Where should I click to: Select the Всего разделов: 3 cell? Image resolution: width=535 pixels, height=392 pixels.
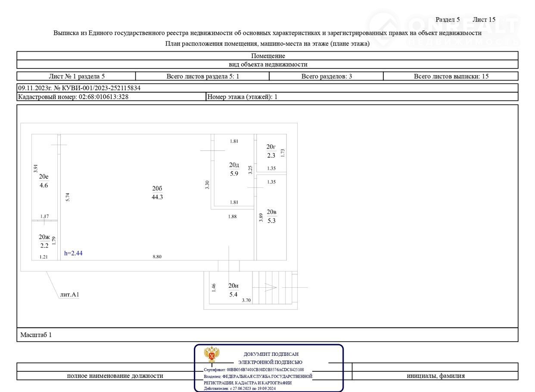coord(326,76)
